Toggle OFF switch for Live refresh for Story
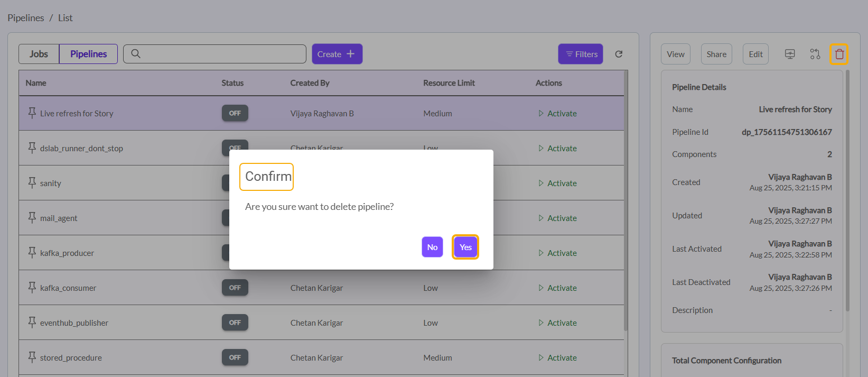 (x=235, y=113)
